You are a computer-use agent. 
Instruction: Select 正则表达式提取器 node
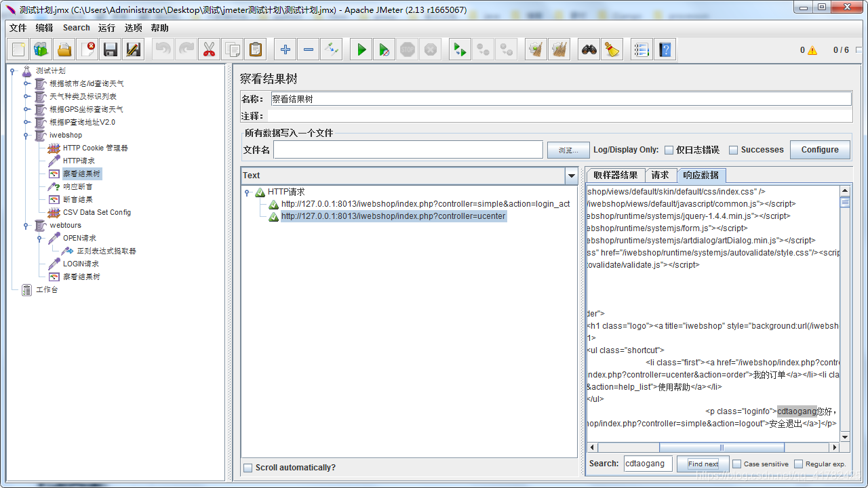point(106,251)
